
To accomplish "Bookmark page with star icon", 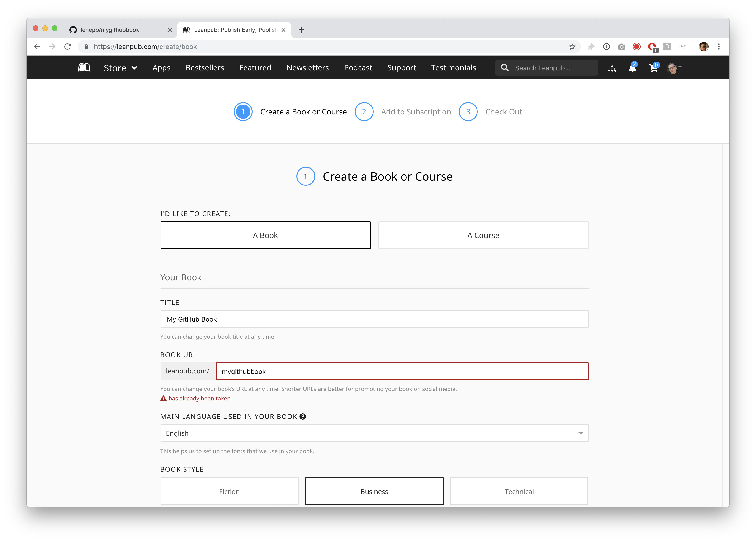I will click(572, 47).
